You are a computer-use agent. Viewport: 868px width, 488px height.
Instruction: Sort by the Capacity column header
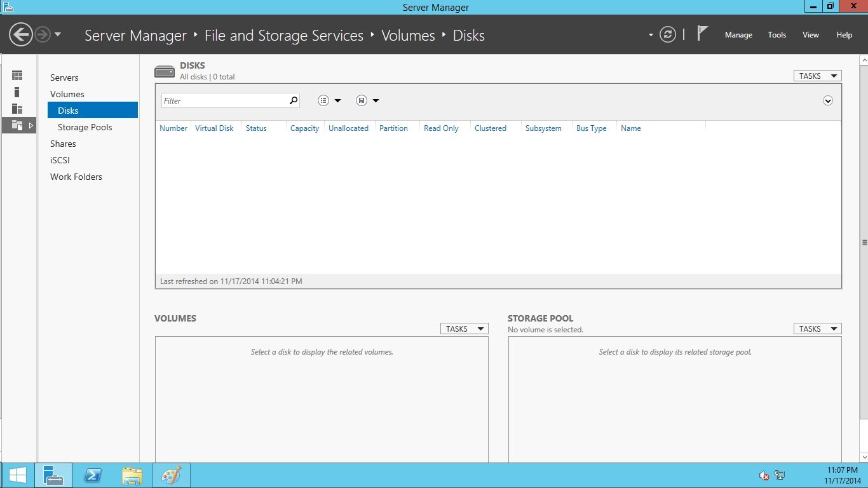pos(305,128)
